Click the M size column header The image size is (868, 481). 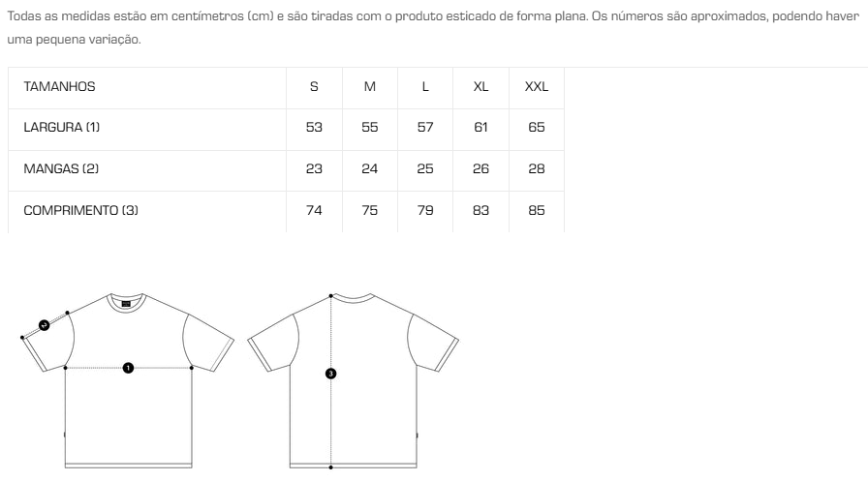tap(370, 87)
